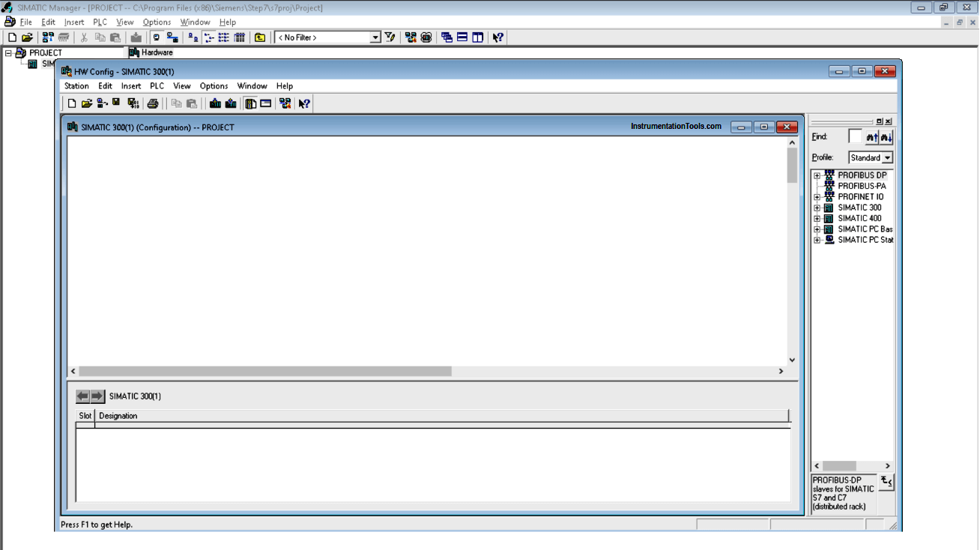The image size is (980, 550).
Task: Close the hardware catalog panel
Action: 888,121
